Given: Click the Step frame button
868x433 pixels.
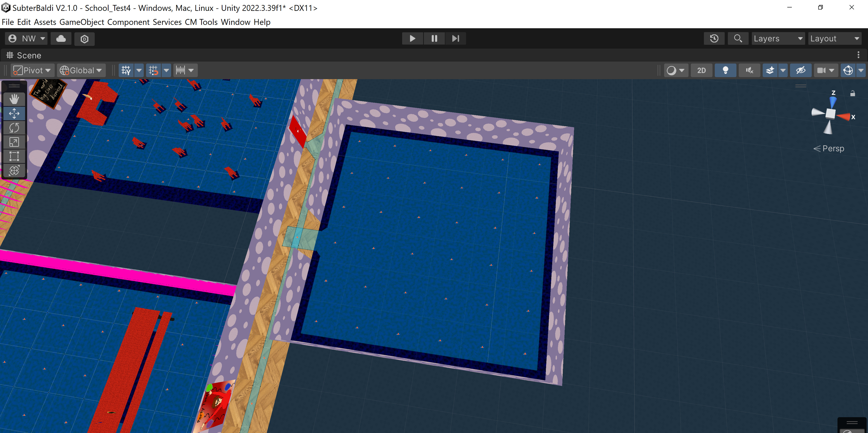Looking at the screenshot, I should coord(455,38).
